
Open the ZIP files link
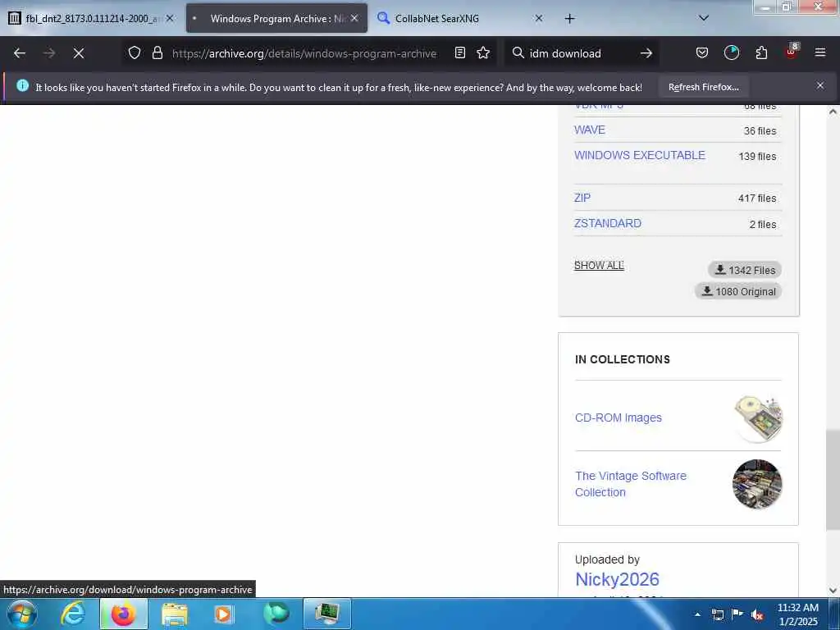click(582, 198)
